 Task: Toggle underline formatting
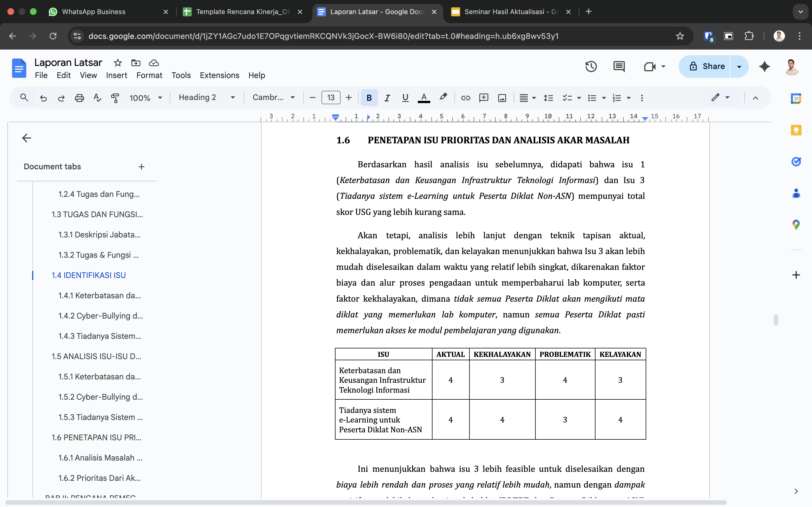tap(405, 97)
